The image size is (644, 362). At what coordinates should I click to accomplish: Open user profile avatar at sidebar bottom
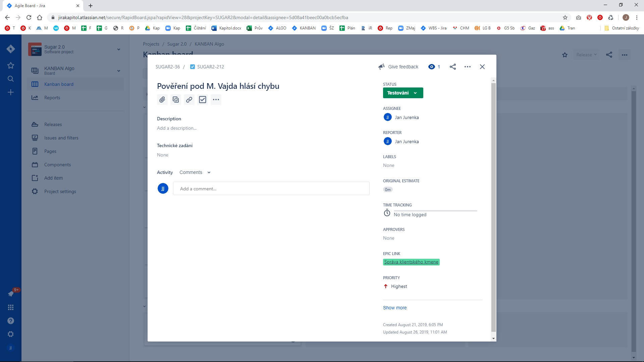click(x=11, y=348)
